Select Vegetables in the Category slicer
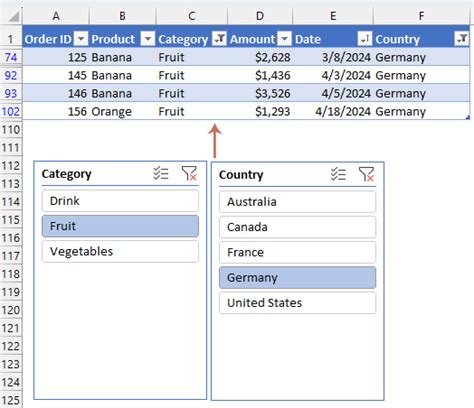Viewport: 474px width, 408px height. click(x=120, y=251)
